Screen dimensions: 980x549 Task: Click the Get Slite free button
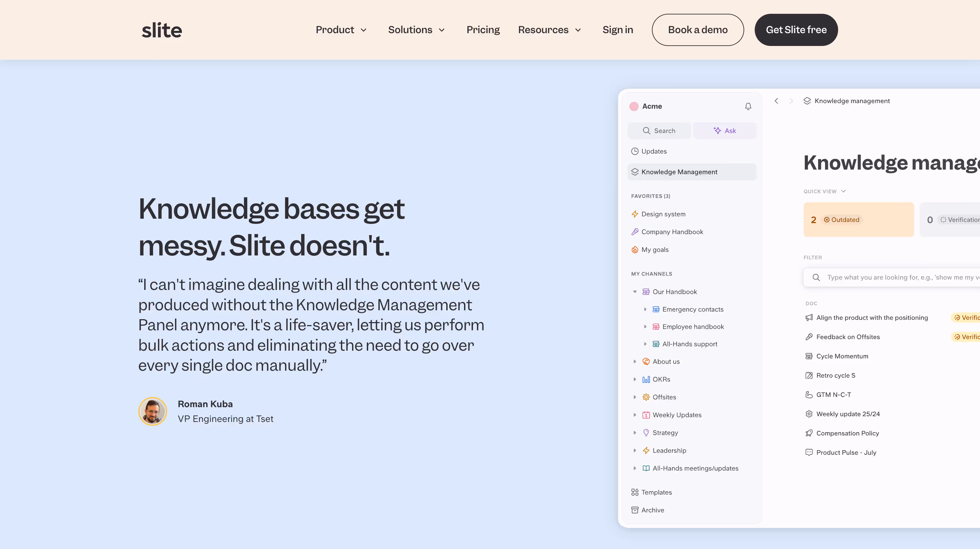pyautogui.click(x=796, y=30)
